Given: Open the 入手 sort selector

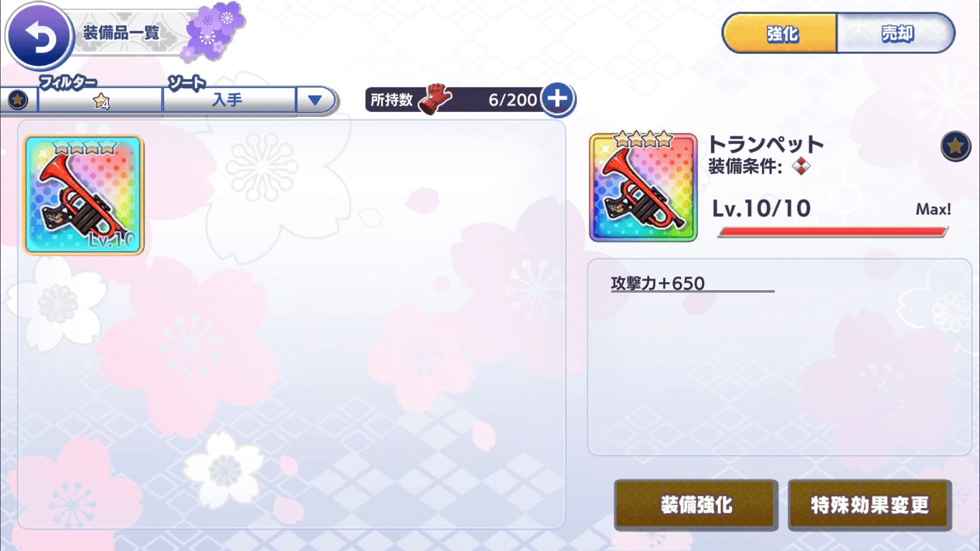Looking at the screenshot, I should tap(229, 100).
